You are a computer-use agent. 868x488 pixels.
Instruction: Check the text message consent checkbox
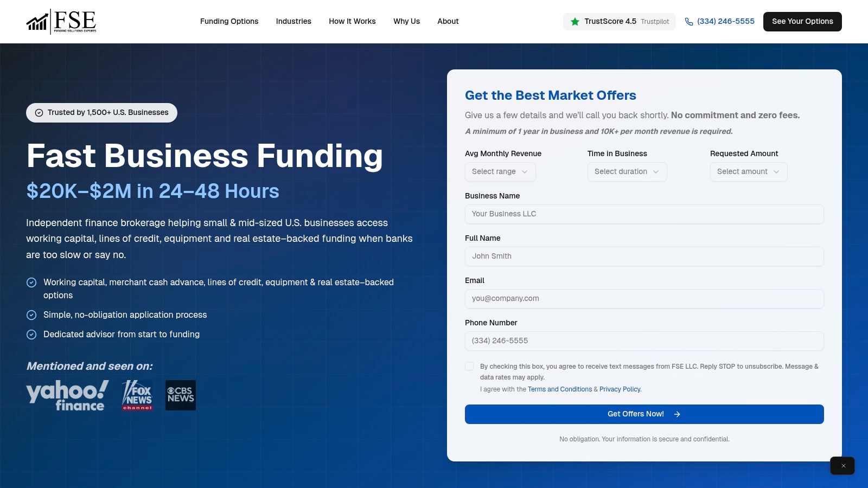point(469,366)
